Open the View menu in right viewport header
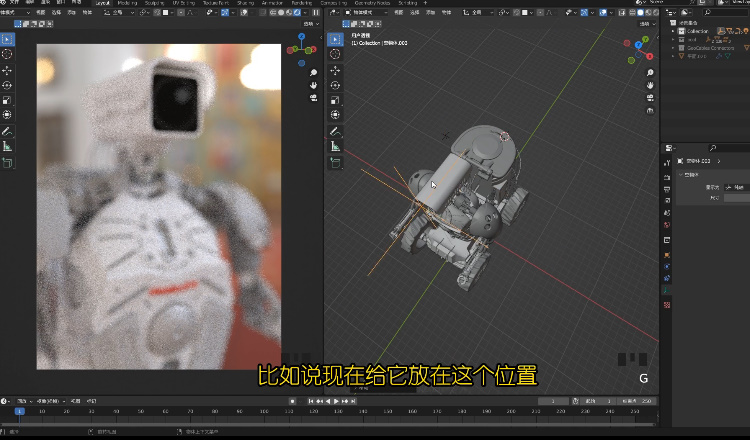The image size is (750, 440). [399, 13]
